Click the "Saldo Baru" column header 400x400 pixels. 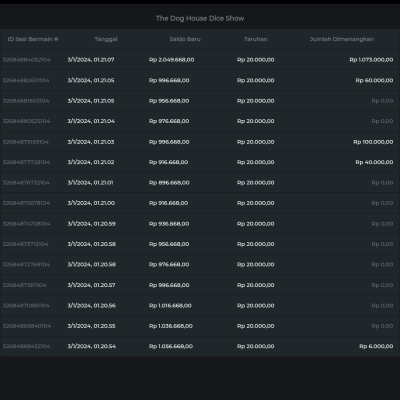[185, 39]
